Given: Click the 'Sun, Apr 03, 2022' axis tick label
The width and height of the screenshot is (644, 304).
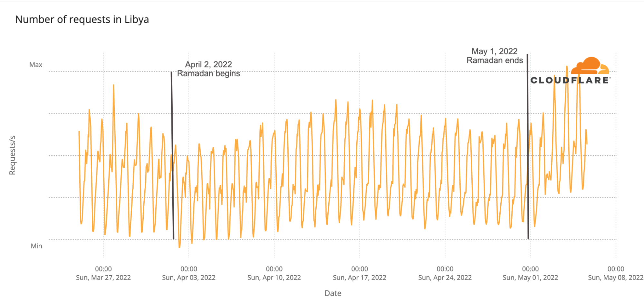Looking at the screenshot, I should tap(189, 278).
